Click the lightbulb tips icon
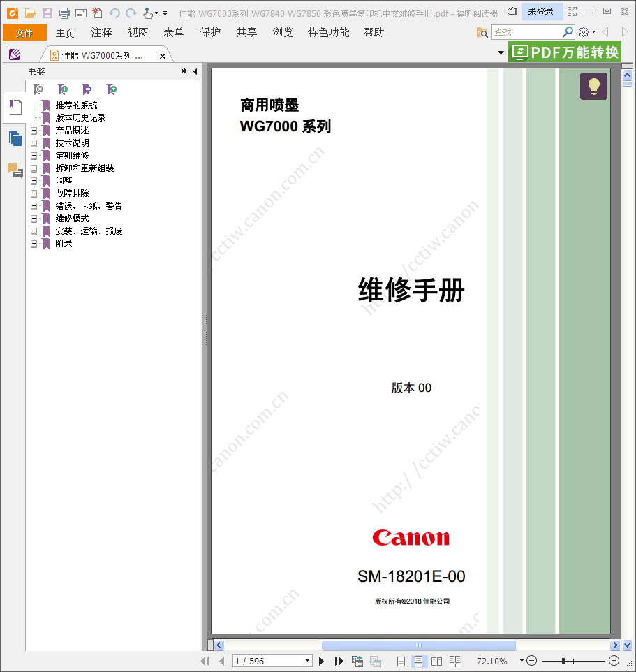Viewport: 636px width, 672px height. (593, 86)
